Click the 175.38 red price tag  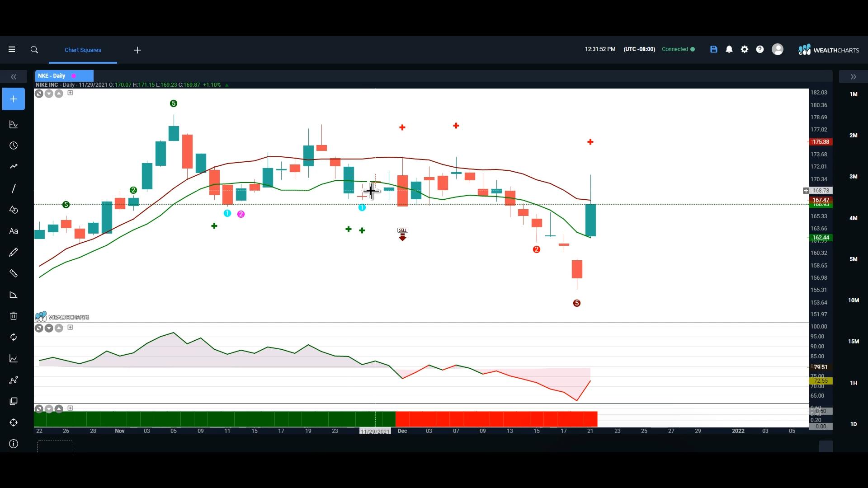point(821,142)
